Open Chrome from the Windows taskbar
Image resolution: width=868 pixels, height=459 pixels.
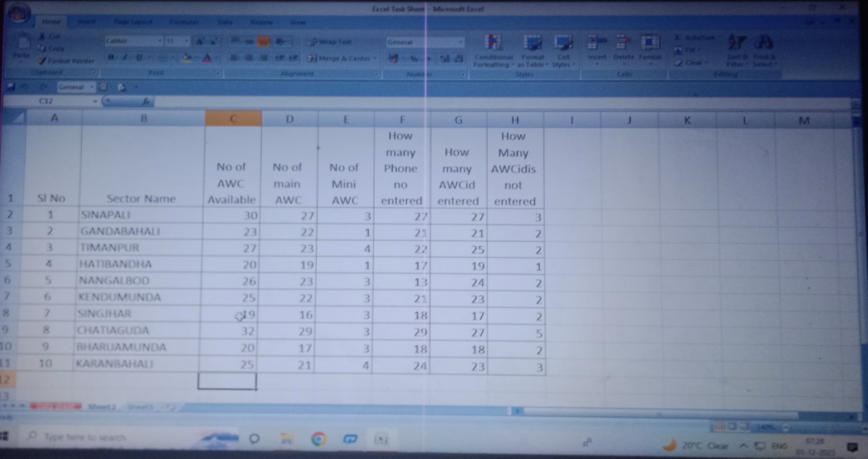[x=318, y=439]
